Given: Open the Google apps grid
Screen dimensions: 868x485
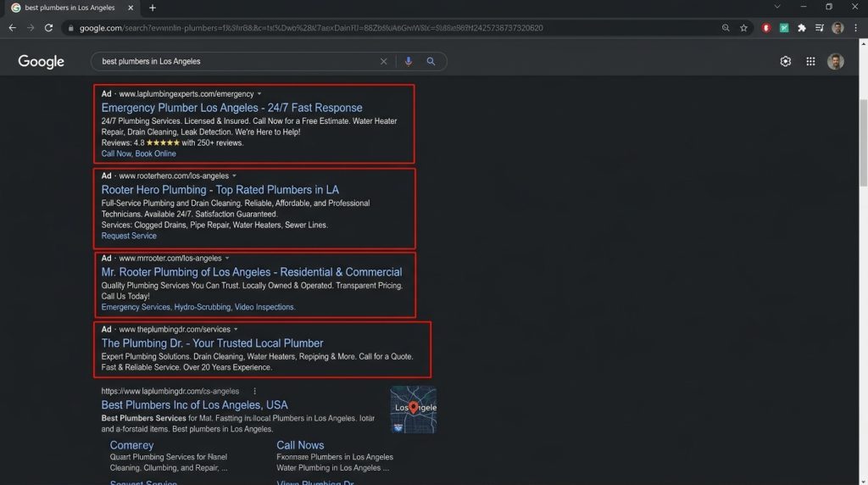Looking at the screenshot, I should [x=810, y=61].
